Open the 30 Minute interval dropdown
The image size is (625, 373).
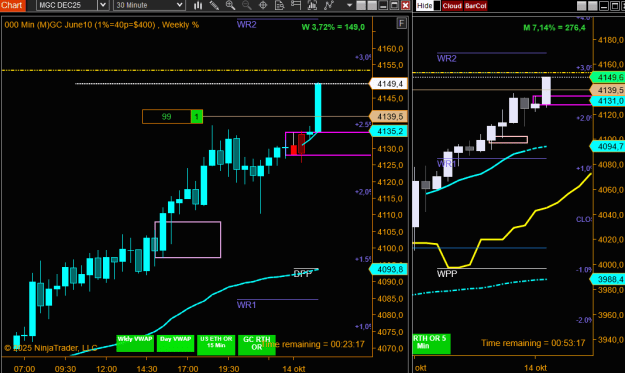coord(149,5)
